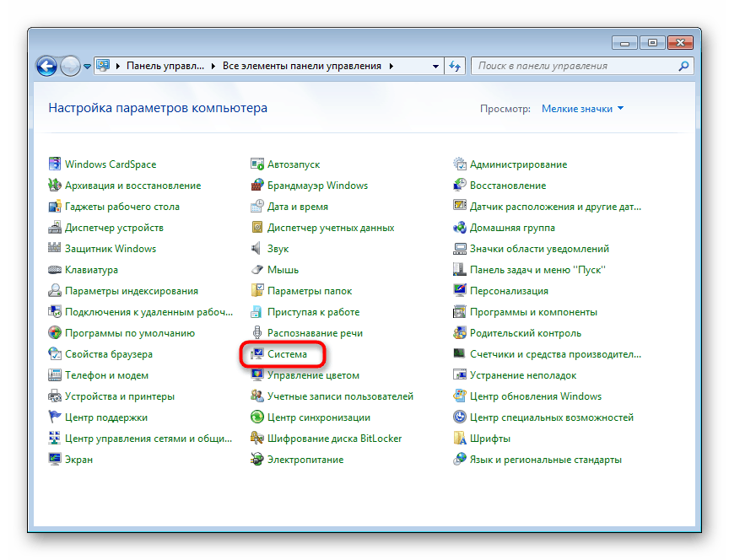Click the Автозапуск icon
729x560 pixels.
(257, 164)
